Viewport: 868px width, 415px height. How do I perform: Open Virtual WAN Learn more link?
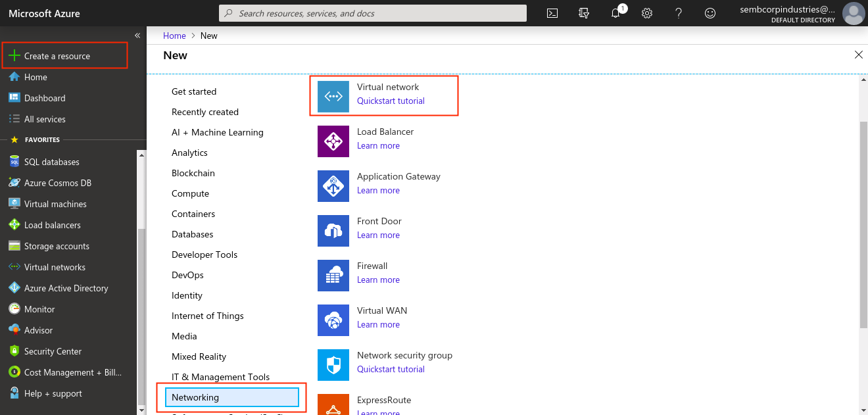click(378, 324)
